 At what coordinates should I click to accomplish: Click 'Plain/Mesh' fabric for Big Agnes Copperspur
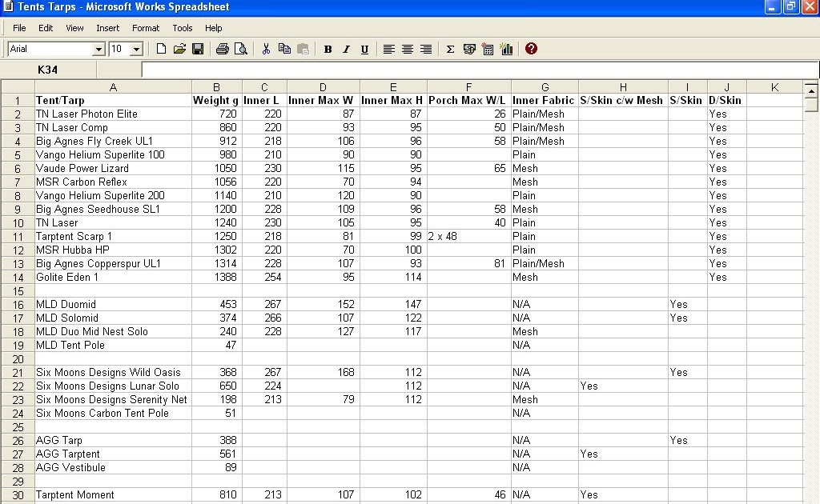[x=545, y=263]
